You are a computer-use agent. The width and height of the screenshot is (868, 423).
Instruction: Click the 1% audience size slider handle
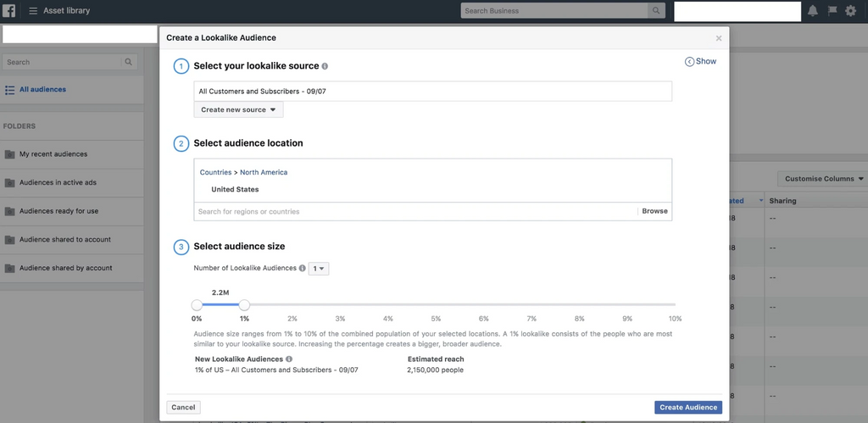[x=244, y=304]
